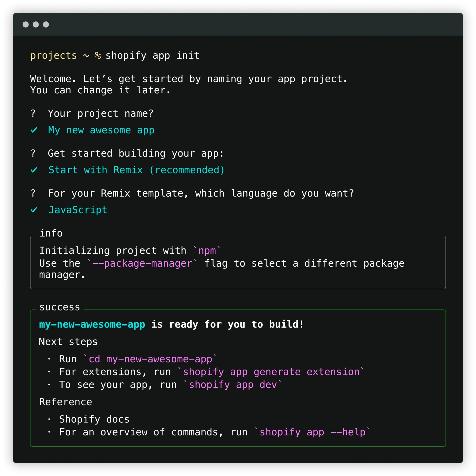Viewport: 476px width, 476px height.
Task: Click the shopify app --help command
Action: point(312,432)
